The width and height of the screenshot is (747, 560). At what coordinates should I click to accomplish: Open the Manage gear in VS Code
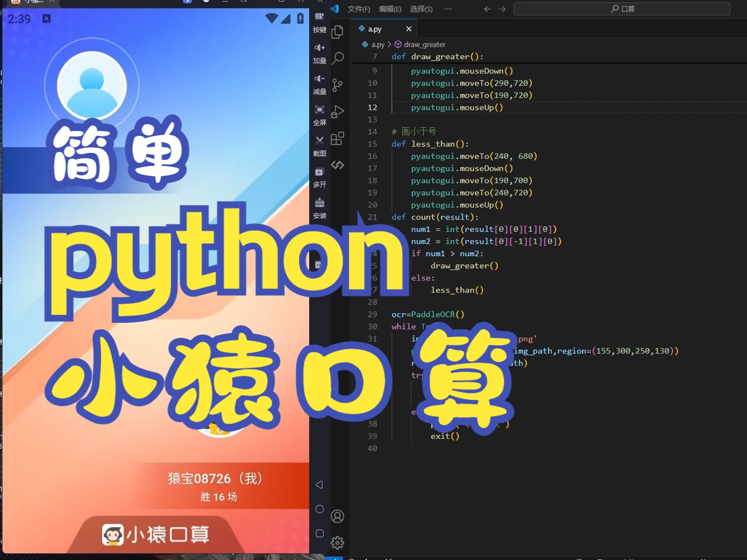click(338, 543)
